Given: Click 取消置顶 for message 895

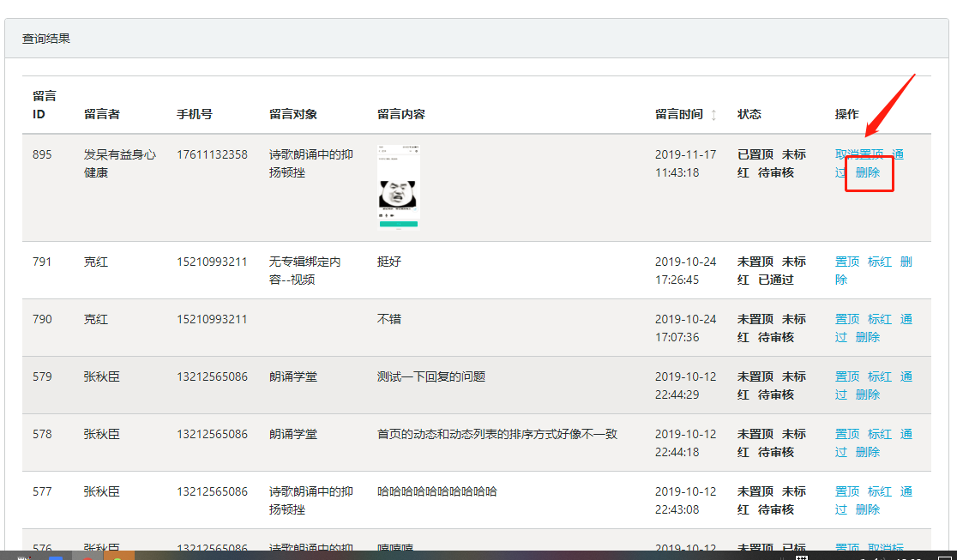Looking at the screenshot, I should [x=859, y=154].
